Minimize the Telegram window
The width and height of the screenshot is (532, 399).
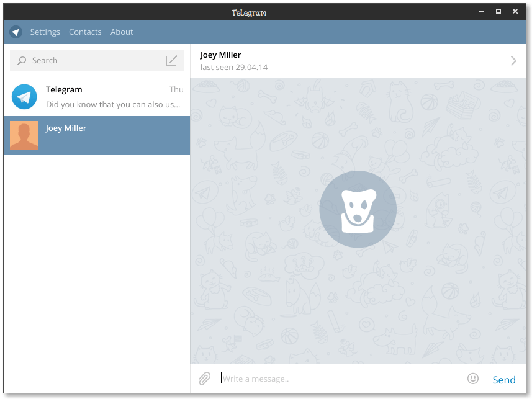click(481, 12)
